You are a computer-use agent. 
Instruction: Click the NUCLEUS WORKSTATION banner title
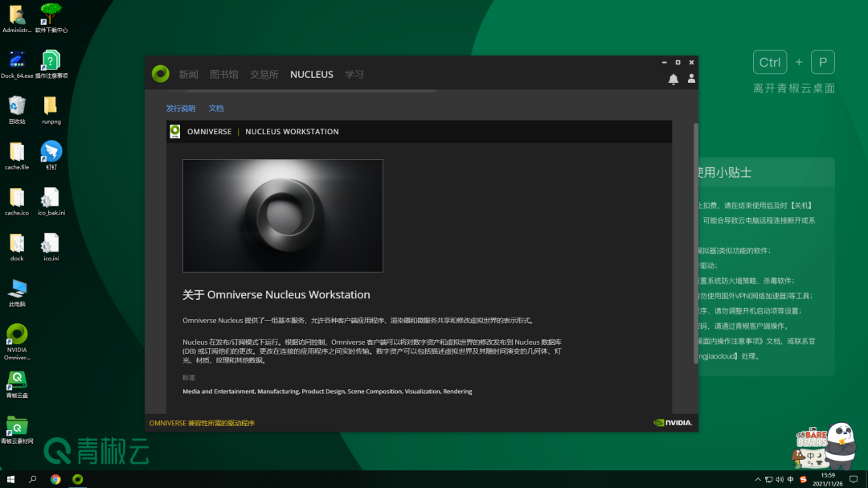point(292,131)
